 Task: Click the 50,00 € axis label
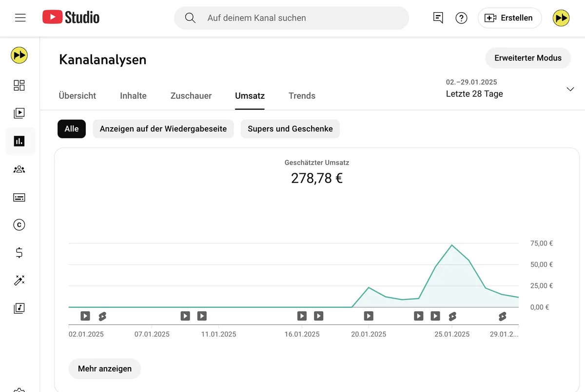tap(542, 264)
